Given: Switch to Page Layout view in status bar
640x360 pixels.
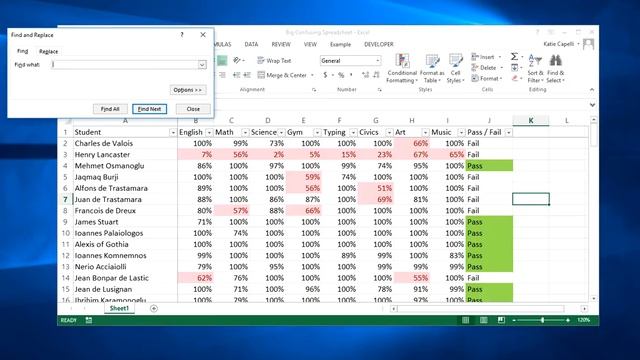Looking at the screenshot, I should (483, 320).
